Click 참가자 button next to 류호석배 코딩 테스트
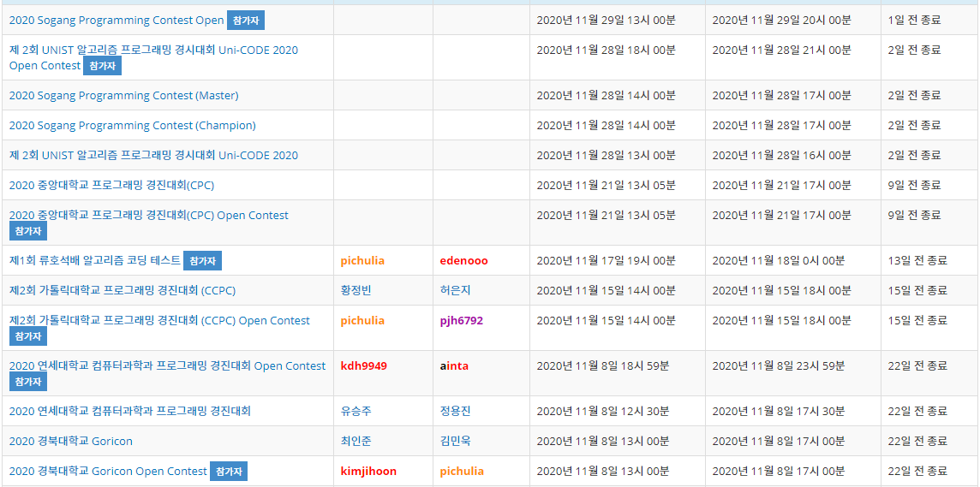Screen dimensions: 980x487 coord(202,261)
